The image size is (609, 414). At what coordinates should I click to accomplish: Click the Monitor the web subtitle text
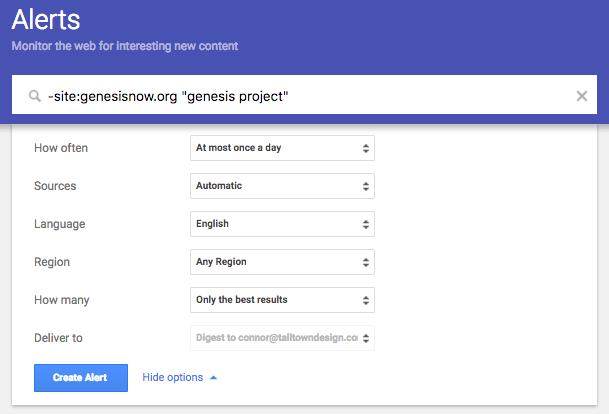point(125,46)
